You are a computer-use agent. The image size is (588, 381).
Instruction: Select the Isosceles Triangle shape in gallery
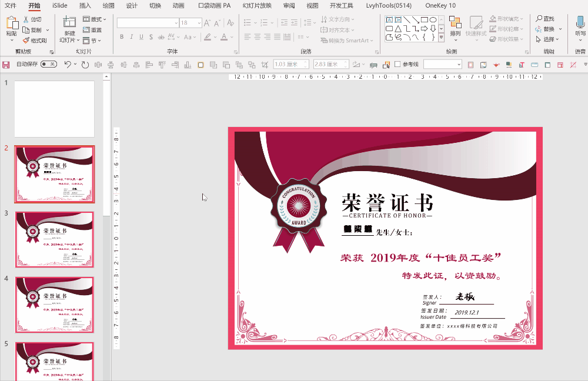pyautogui.click(x=398, y=28)
